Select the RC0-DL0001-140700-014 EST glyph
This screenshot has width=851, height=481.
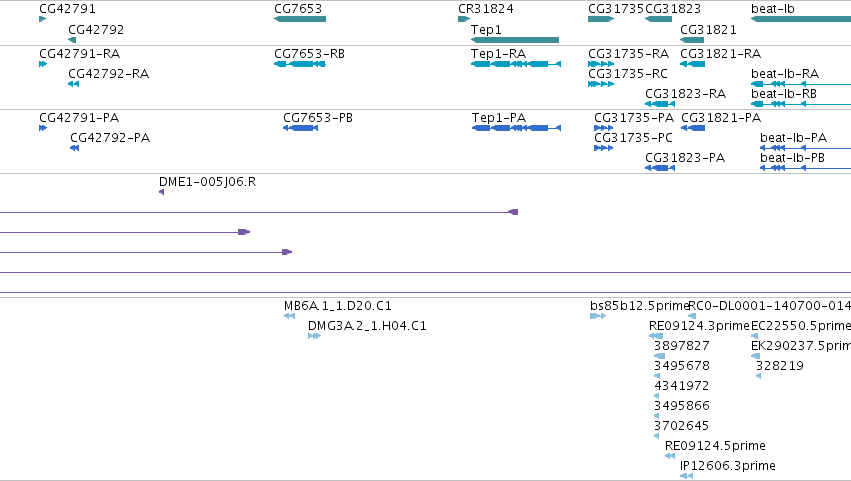(692, 316)
